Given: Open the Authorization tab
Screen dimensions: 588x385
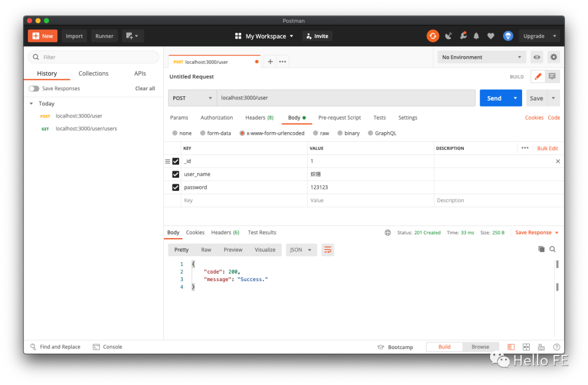Looking at the screenshot, I should click(x=216, y=117).
